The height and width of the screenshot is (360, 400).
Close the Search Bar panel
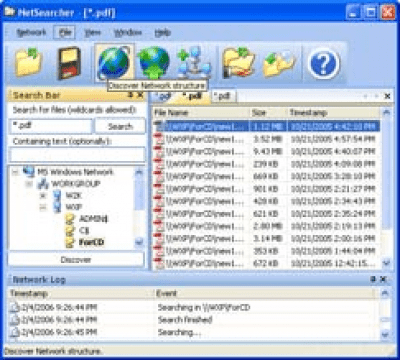pyautogui.click(x=141, y=95)
